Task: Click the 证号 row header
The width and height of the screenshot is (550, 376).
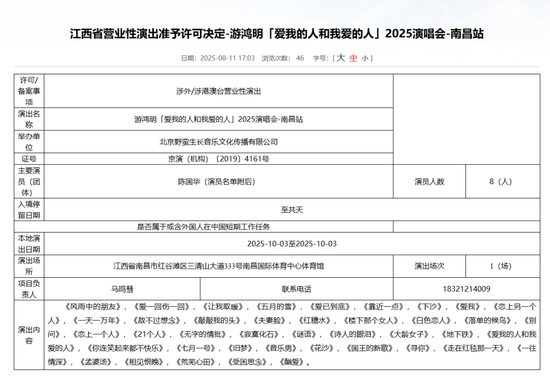Action: (29, 159)
